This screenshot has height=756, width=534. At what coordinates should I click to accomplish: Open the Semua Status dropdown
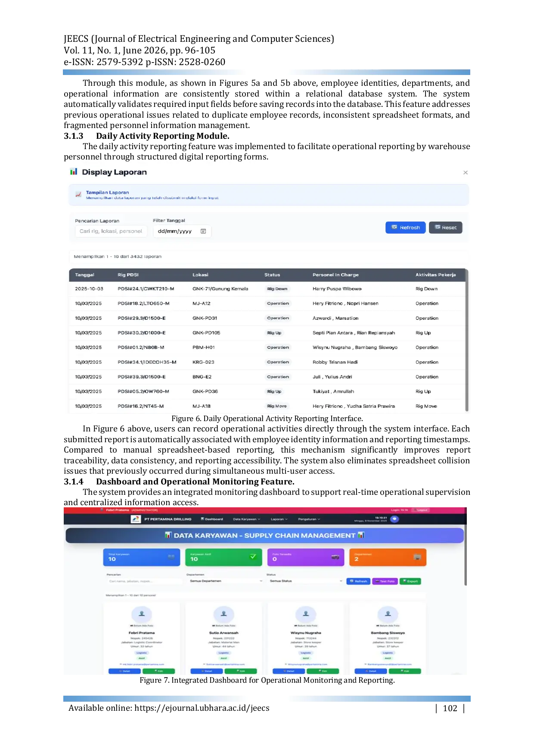(x=306, y=581)
